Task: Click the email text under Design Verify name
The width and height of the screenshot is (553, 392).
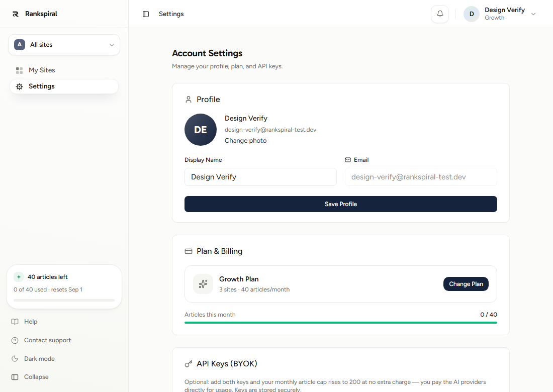Action: 270,130
